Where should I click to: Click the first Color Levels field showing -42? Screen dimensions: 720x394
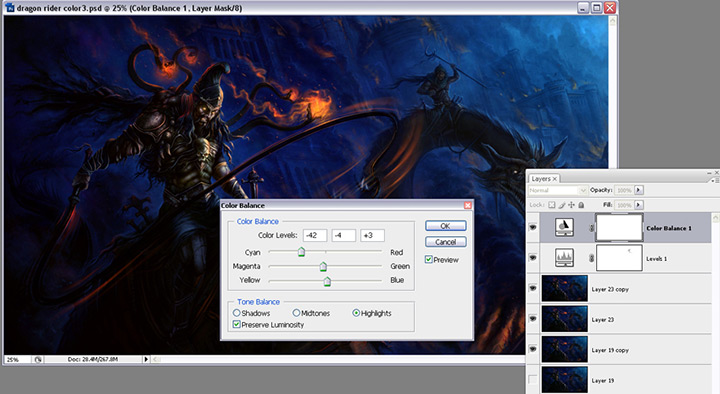click(315, 236)
